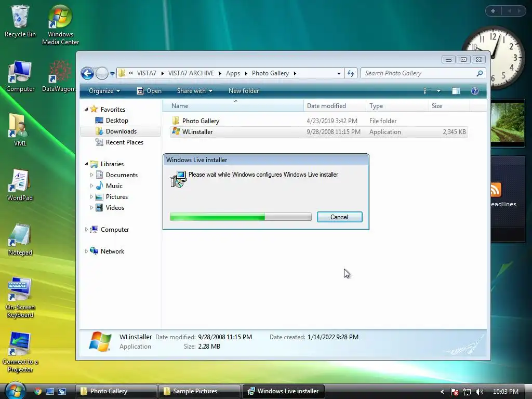This screenshot has height=399, width=532.
Task: Click the Explorer Back arrow button
Action: tap(87, 73)
